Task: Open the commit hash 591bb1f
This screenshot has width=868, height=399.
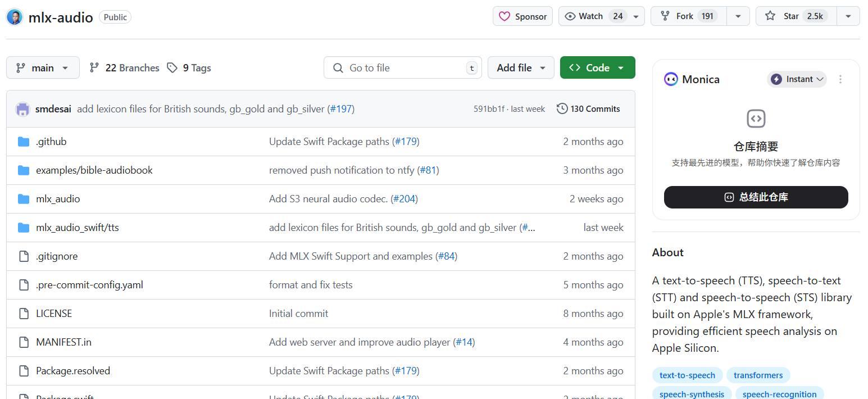Action: point(489,109)
